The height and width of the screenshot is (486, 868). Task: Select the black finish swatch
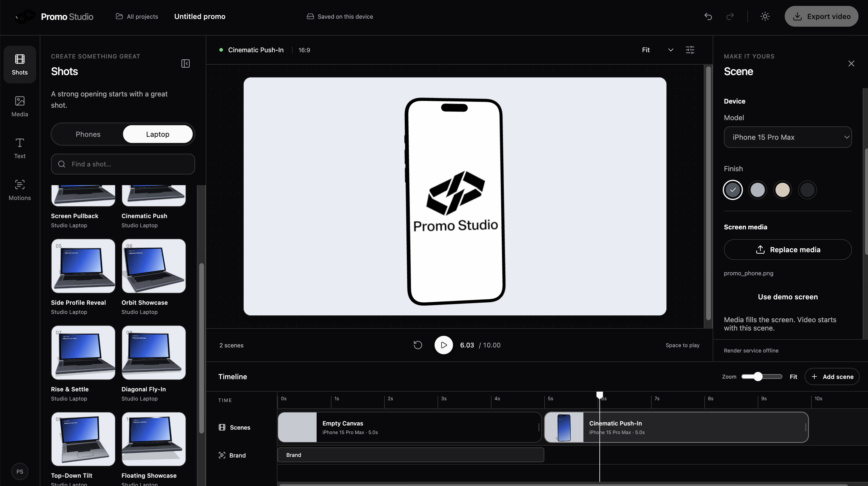(807, 190)
